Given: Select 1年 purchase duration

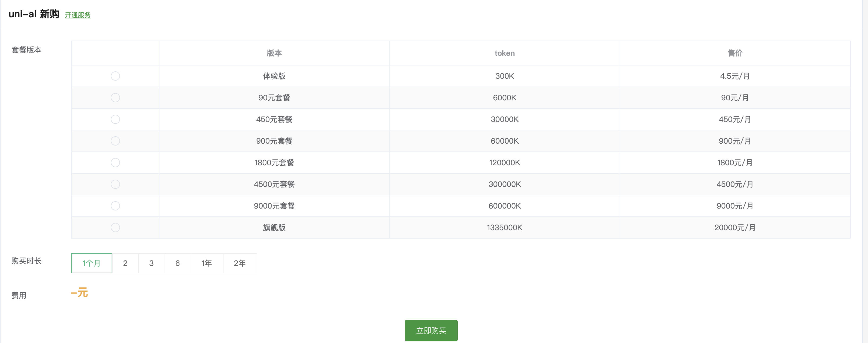Looking at the screenshot, I should pyautogui.click(x=207, y=263).
